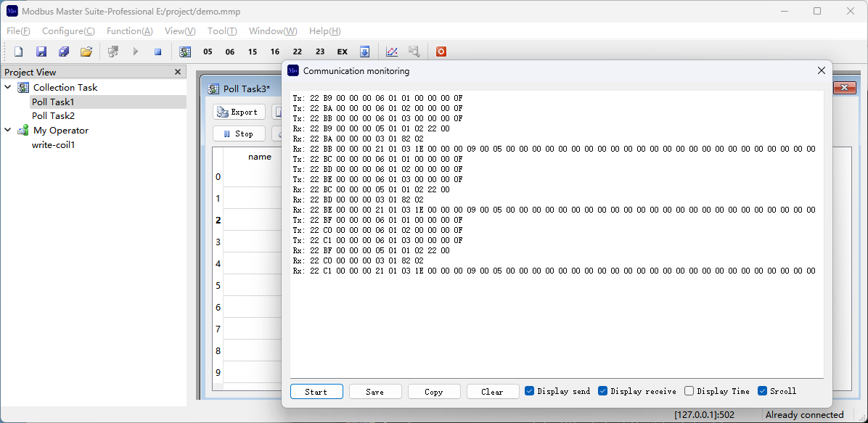The image size is (868, 423).
Task: Click the Save button in Communication monitoring
Action: point(374,392)
